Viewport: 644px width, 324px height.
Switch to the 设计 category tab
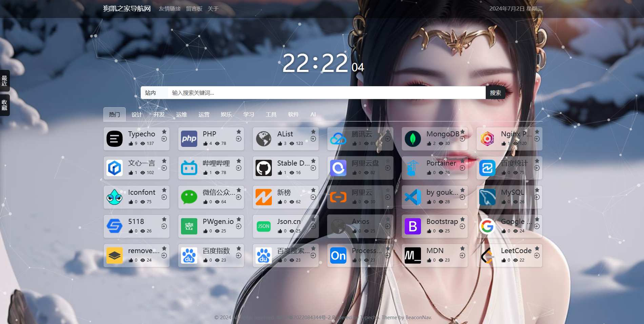pos(137,115)
